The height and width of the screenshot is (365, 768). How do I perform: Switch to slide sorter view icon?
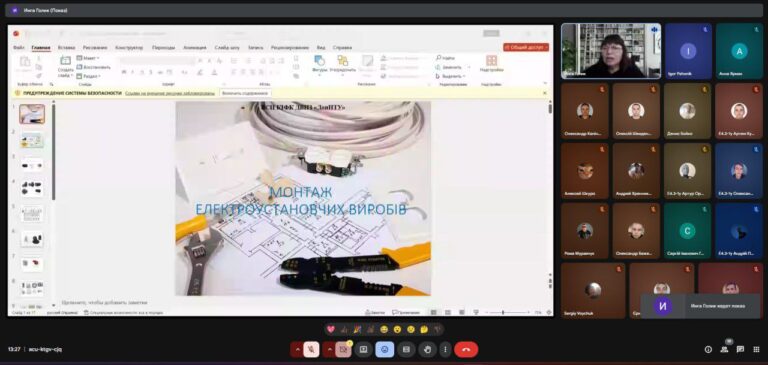point(448,312)
